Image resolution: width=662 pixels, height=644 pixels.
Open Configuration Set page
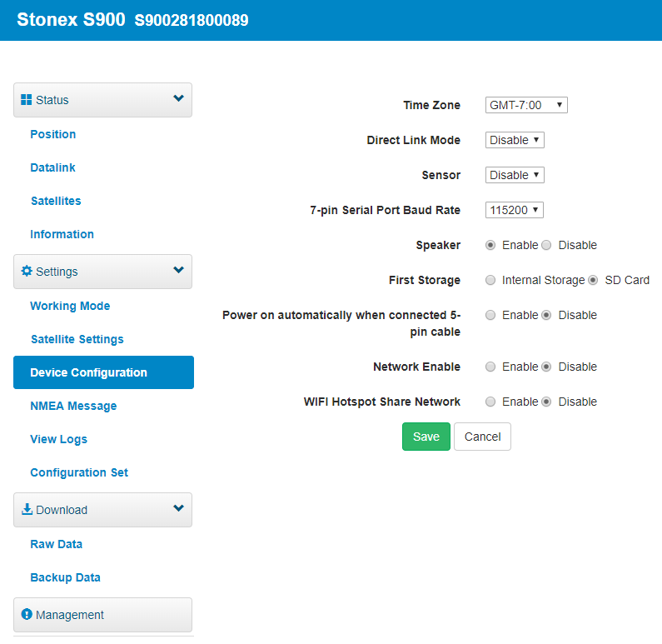79,473
